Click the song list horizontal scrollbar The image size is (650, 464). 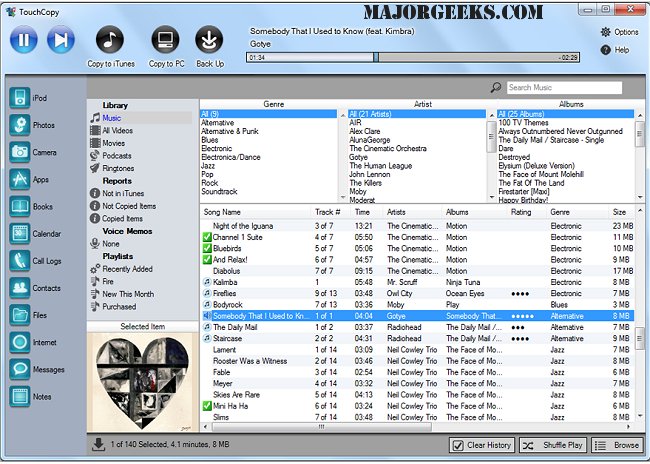[321, 427]
